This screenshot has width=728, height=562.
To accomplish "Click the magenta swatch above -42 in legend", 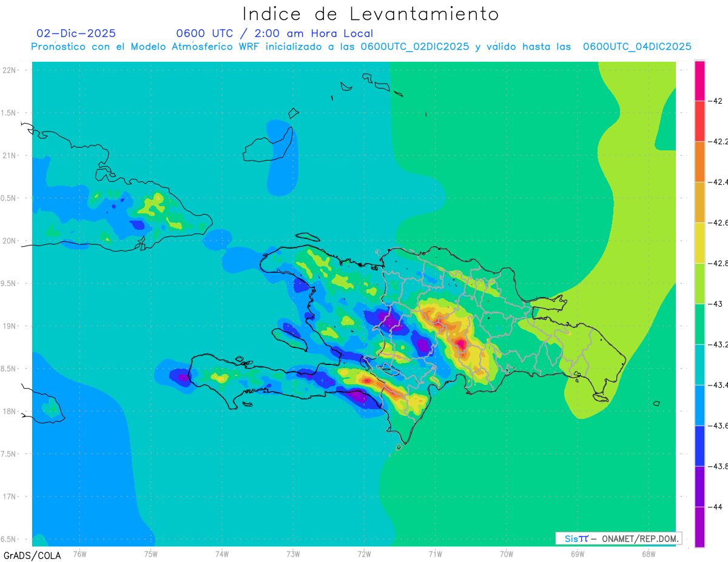I will [x=699, y=81].
